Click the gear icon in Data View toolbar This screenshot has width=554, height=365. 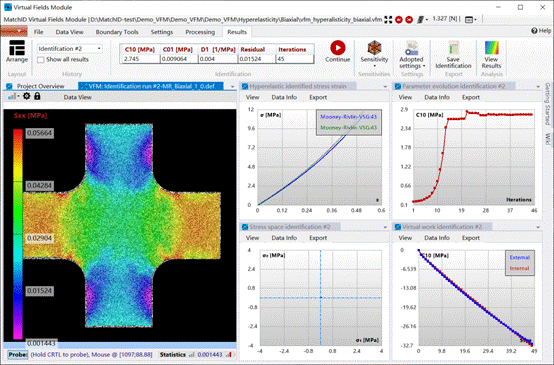(x=26, y=96)
